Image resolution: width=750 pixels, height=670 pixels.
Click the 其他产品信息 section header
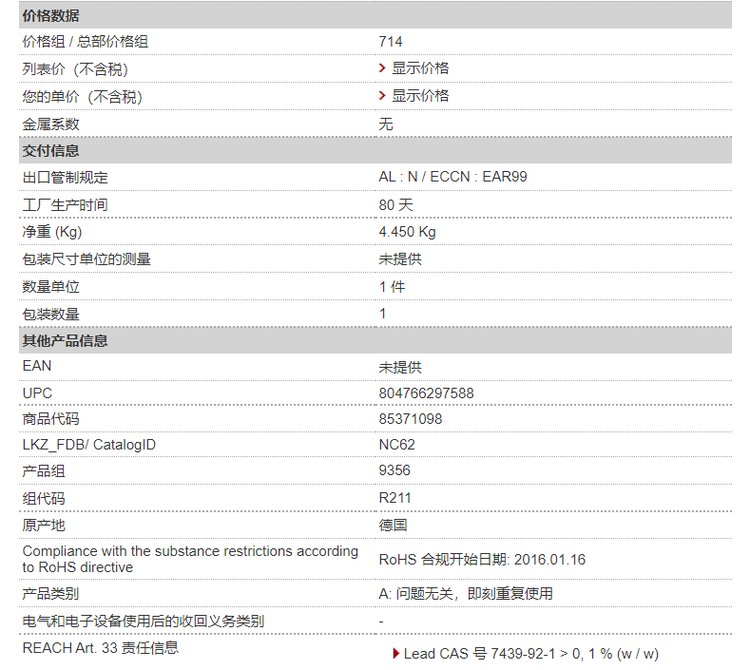(65, 340)
